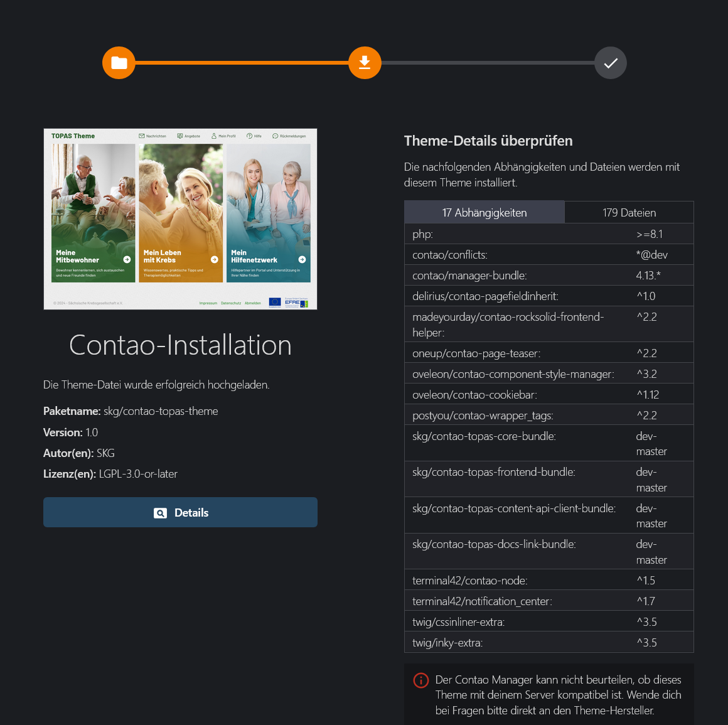
Task: Click the red info warning icon
Action: pos(421,680)
